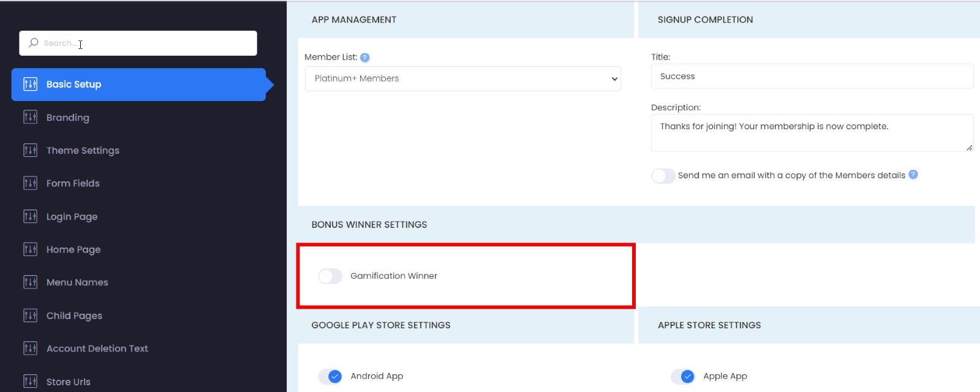Click the help icon beside Members details

click(x=913, y=175)
